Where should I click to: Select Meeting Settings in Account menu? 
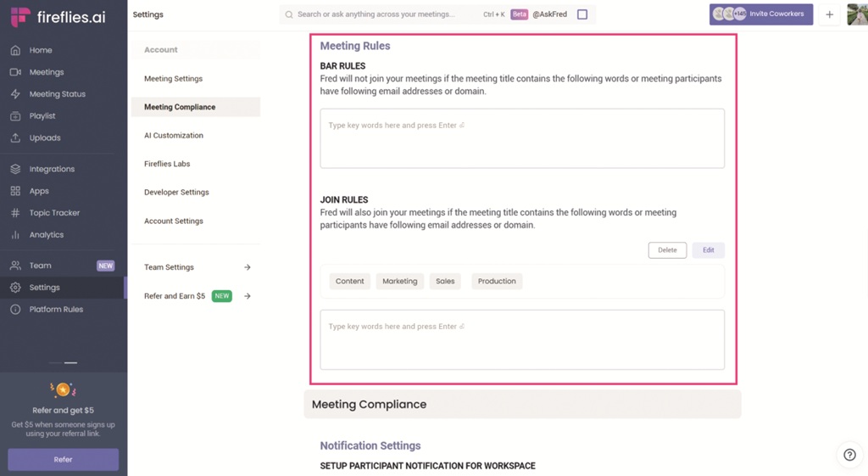pyautogui.click(x=173, y=79)
